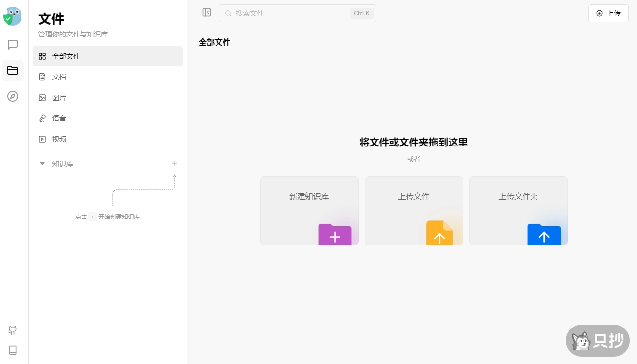Click the owl avatar at top left
This screenshot has width=637, height=364.
(x=12, y=16)
